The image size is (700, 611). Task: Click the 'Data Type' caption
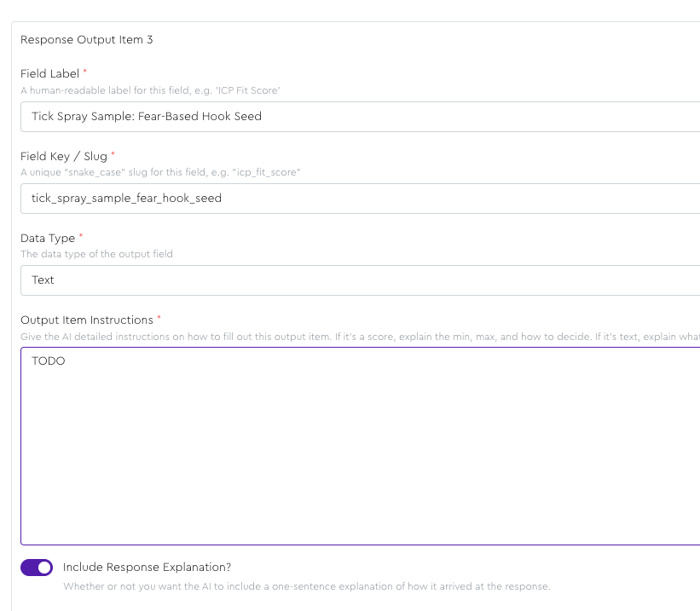(48, 238)
